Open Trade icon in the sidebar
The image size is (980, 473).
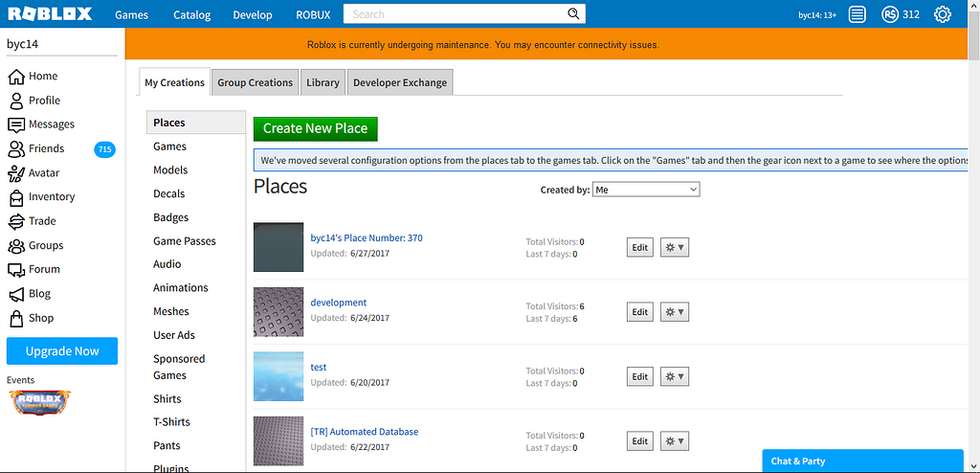(x=16, y=221)
